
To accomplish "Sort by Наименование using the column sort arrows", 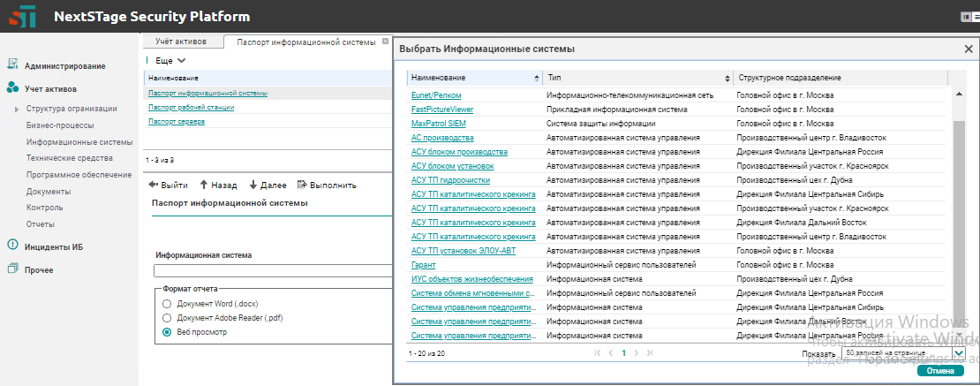I will tap(536, 78).
